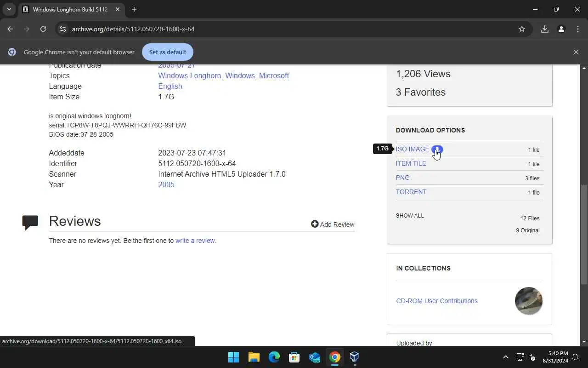Click the browser back arrow
Viewport: 588px width, 368px height.
(10, 29)
